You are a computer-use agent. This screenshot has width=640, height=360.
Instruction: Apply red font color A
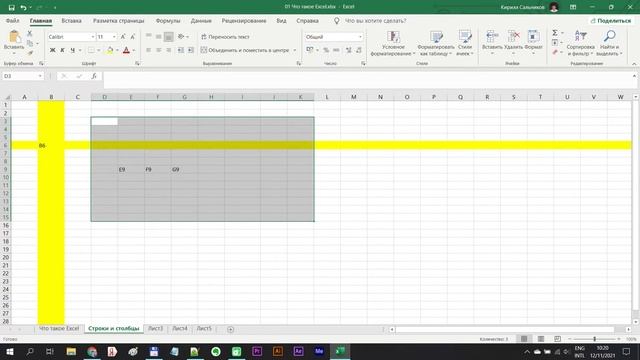coord(126,50)
